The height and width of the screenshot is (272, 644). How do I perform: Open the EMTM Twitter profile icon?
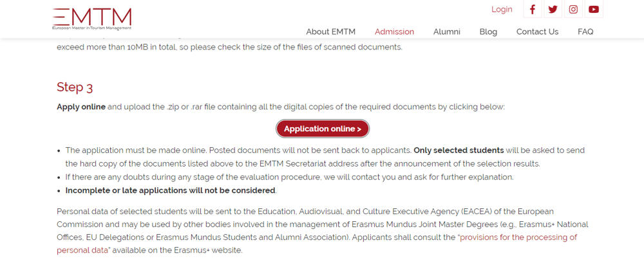click(553, 10)
